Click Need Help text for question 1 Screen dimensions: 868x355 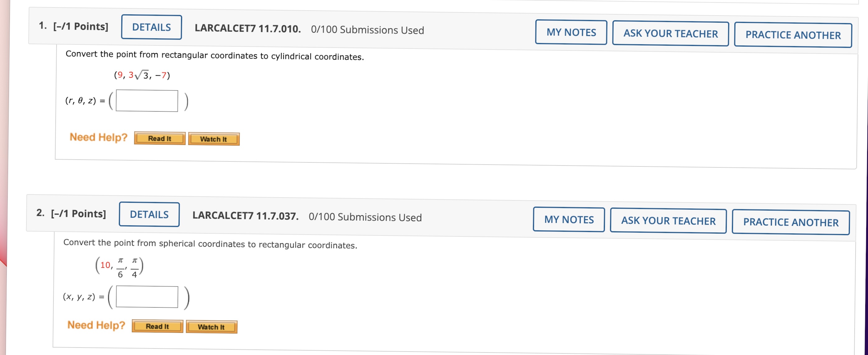tap(98, 137)
